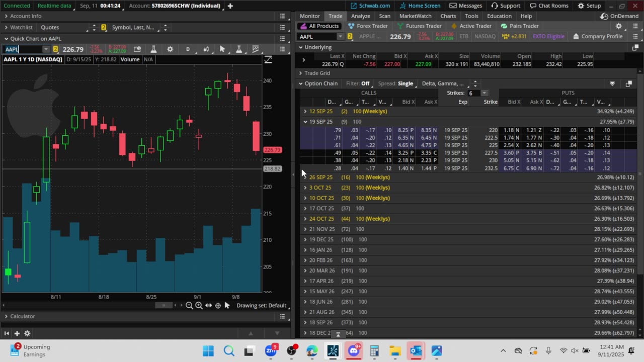This screenshot has width=644, height=362.
Task: Open the Company Profile for AAPL
Action: click(x=598, y=37)
